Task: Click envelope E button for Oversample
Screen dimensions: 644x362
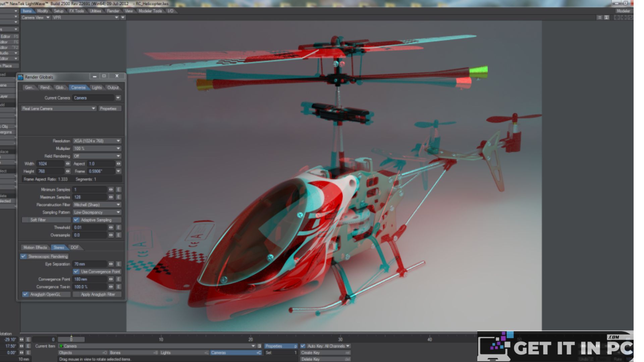Action: coord(118,235)
